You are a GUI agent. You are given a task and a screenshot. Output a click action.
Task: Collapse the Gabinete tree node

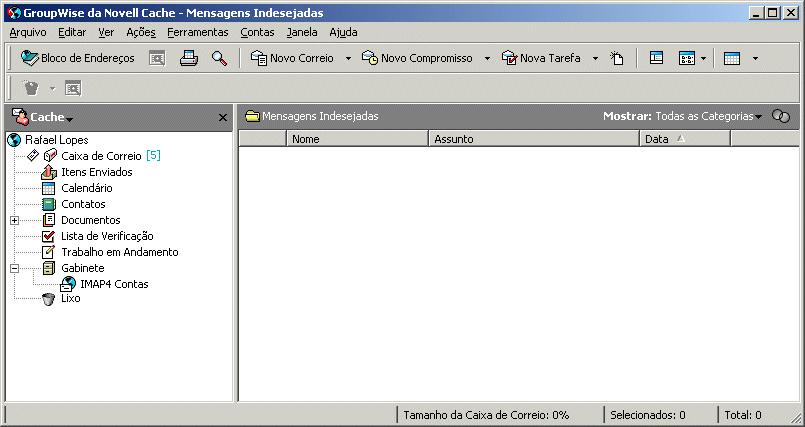coord(14,268)
